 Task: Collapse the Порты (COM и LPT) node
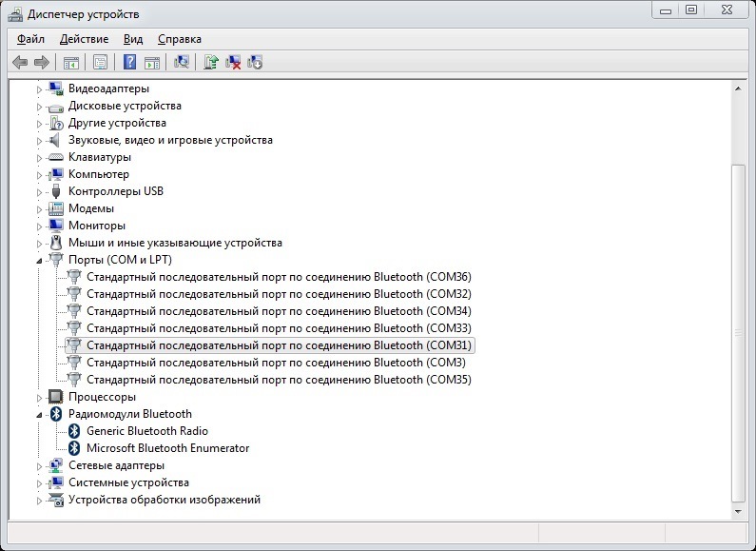40,261
